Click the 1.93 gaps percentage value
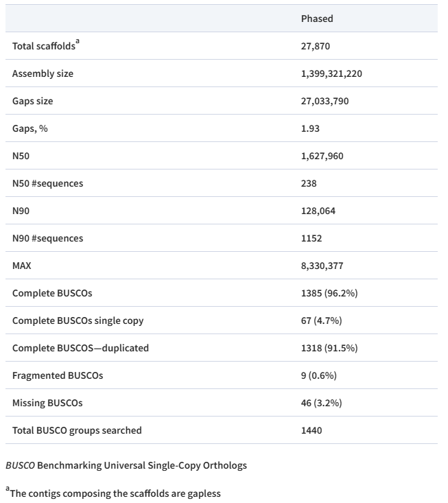The image size is (448, 503). [x=311, y=128]
